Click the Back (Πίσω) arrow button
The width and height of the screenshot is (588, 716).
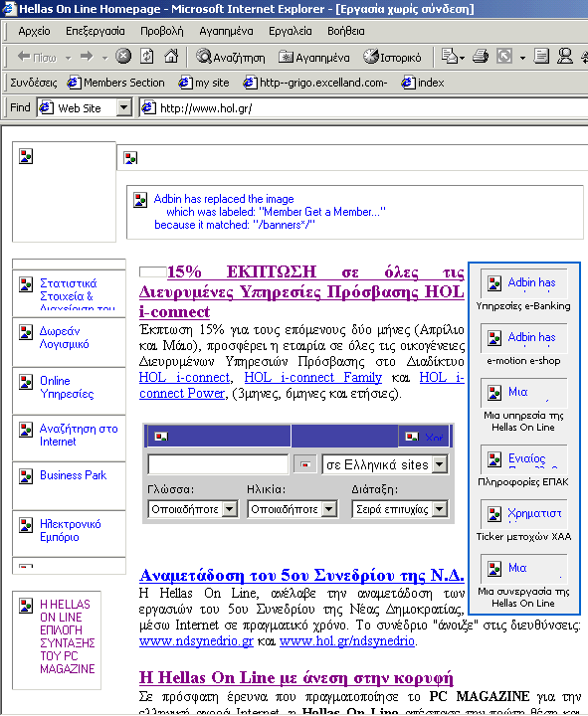tap(37, 57)
